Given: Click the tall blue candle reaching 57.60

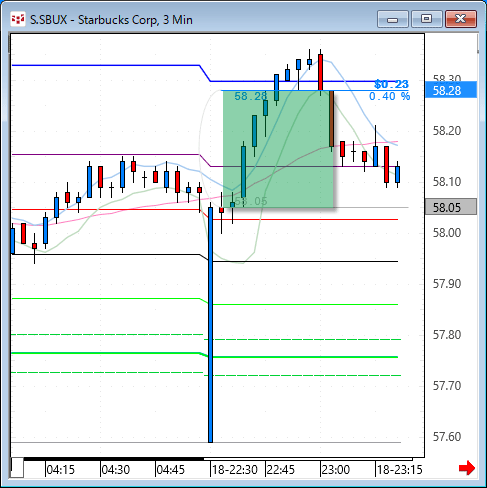Looking at the screenshot, I should coord(210,325).
